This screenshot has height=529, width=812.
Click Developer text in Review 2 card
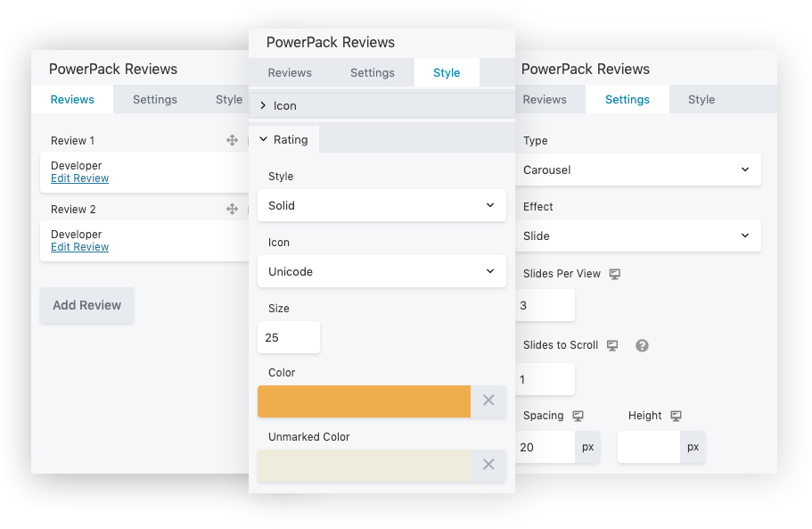(76, 235)
